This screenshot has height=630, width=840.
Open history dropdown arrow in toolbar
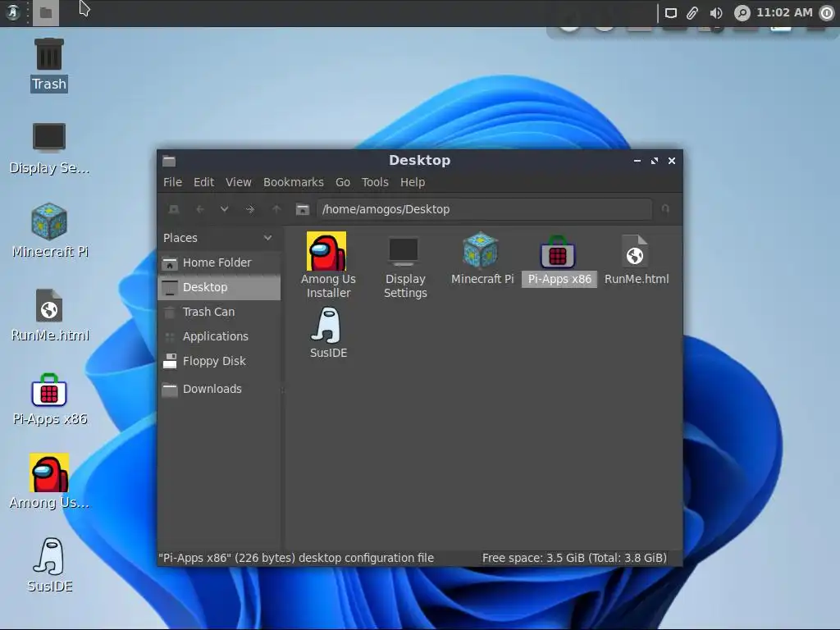225,209
